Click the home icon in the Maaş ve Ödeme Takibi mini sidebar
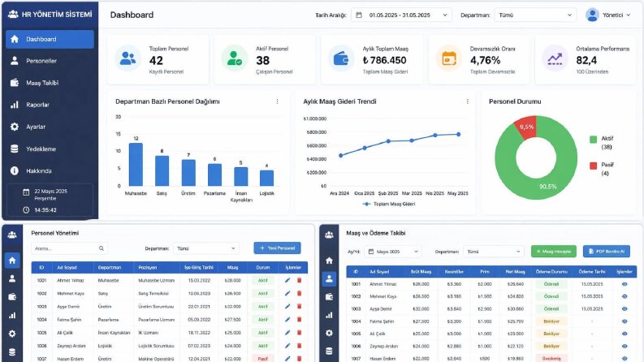644x362 pixels. [x=329, y=261]
